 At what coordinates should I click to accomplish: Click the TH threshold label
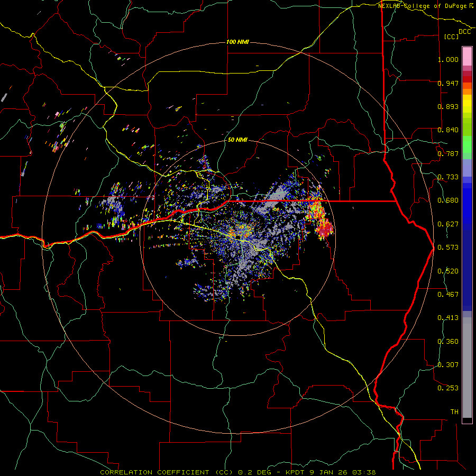pos(454,412)
